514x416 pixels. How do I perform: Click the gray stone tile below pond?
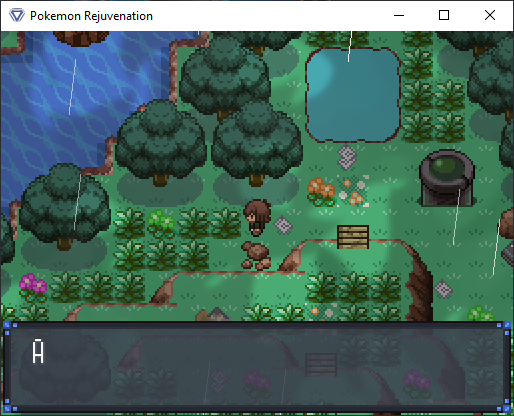[347, 157]
